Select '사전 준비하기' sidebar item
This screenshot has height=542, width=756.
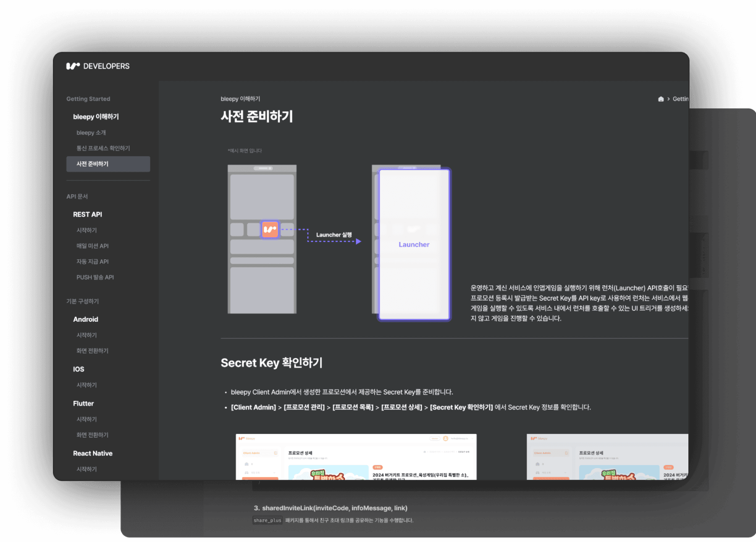coord(108,164)
